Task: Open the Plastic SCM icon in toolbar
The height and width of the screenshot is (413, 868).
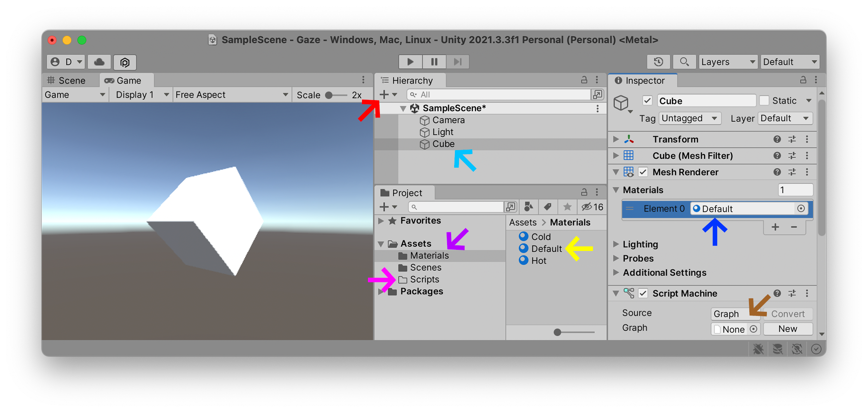Action: (125, 62)
